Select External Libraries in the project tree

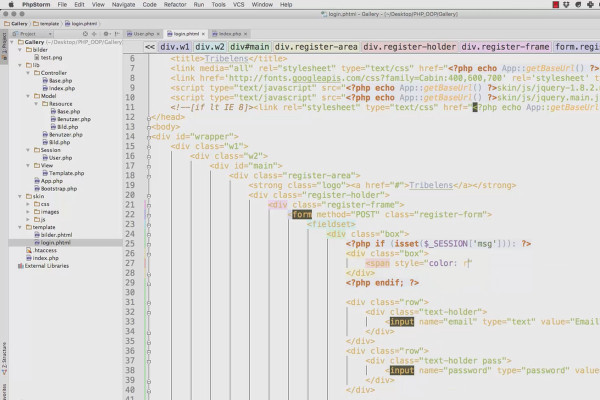43,266
